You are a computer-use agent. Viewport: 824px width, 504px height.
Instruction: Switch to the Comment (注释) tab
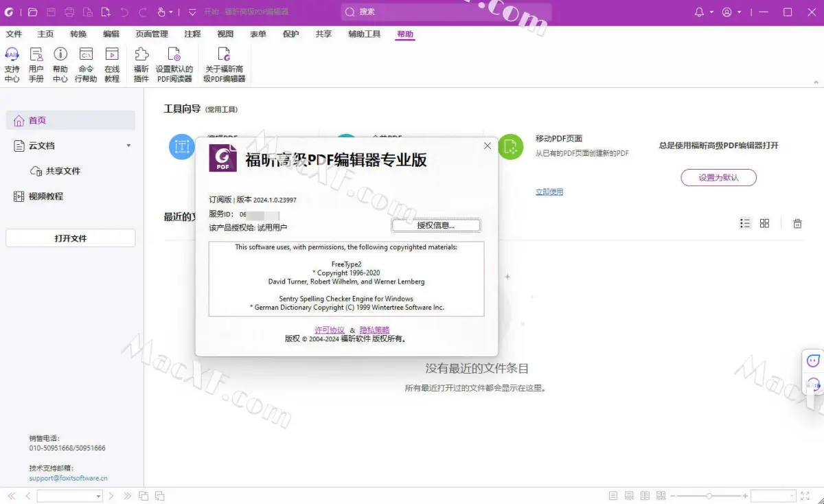192,34
